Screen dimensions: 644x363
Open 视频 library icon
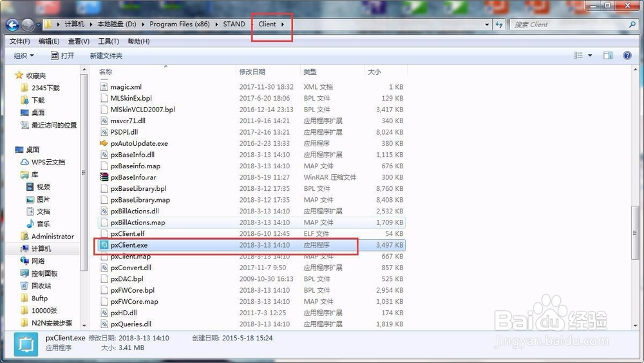(x=30, y=186)
